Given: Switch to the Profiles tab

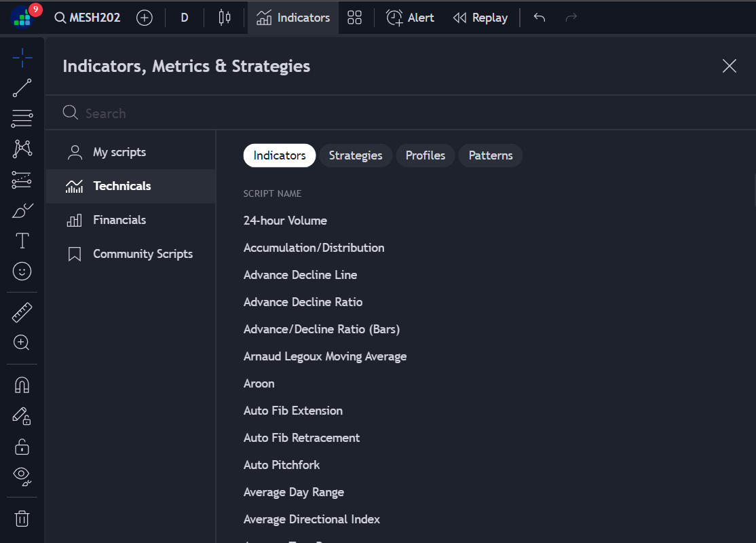Looking at the screenshot, I should 426,155.
